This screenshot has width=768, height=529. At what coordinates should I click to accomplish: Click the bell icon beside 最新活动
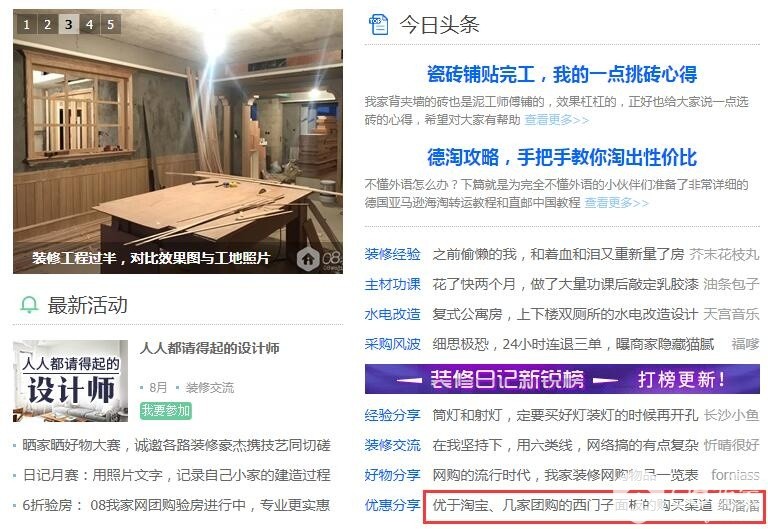point(29,305)
